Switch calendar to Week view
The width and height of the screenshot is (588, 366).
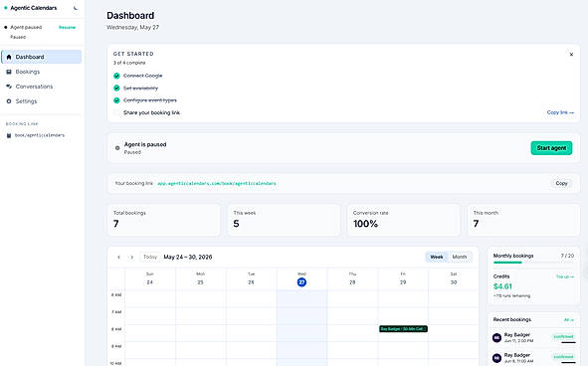437,257
